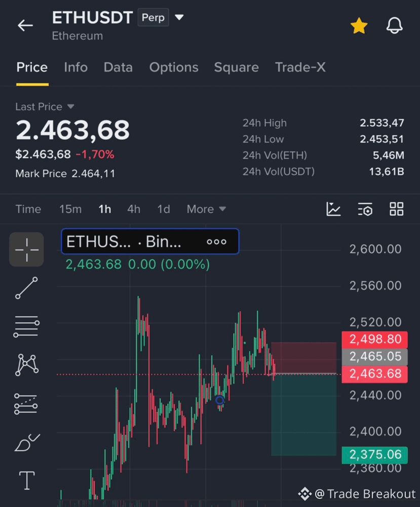Click the Perp contract badge
The width and height of the screenshot is (420, 507).
pos(153,17)
